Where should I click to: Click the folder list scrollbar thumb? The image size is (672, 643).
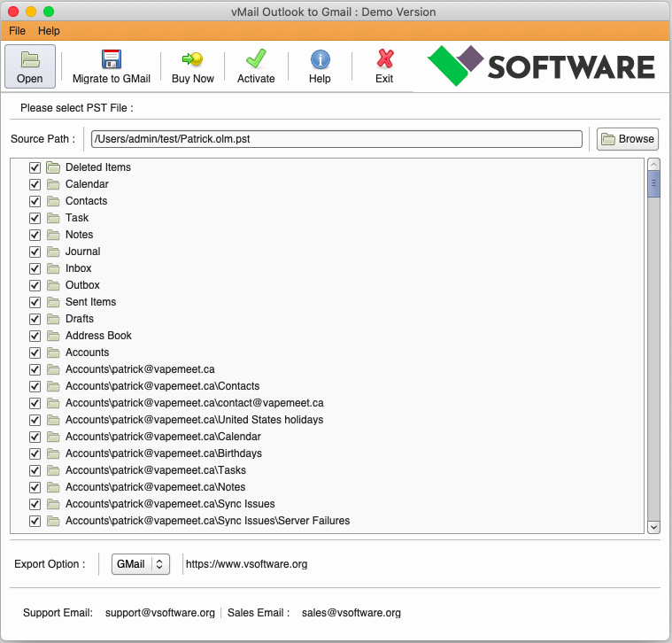(x=653, y=183)
